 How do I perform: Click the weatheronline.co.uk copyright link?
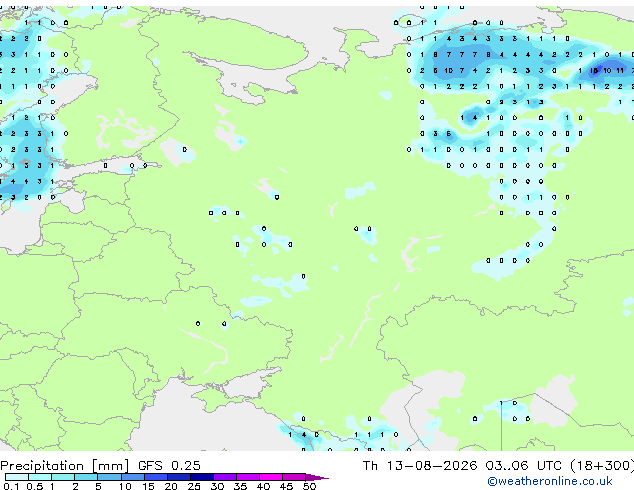tap(550, 481)
